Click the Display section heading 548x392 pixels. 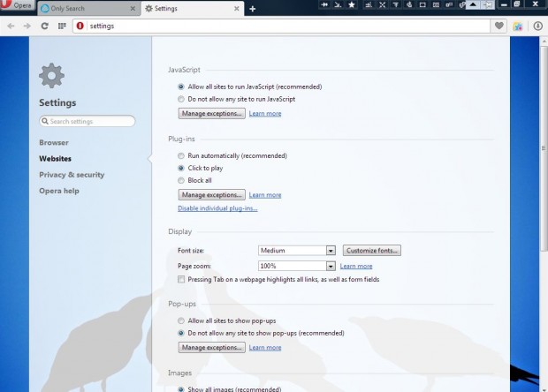pyautogui.click(x=179, y=232)
